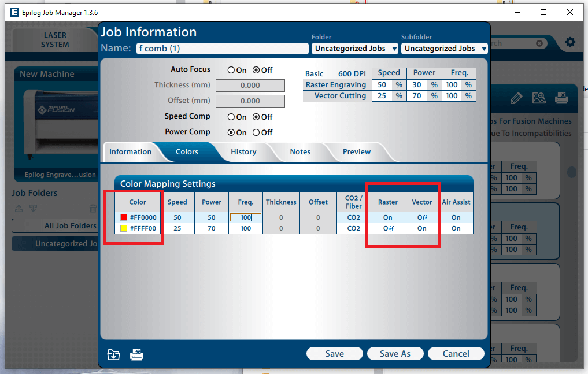
Task: Select the New Machine laser thumbnail
Action: (56, 124)
